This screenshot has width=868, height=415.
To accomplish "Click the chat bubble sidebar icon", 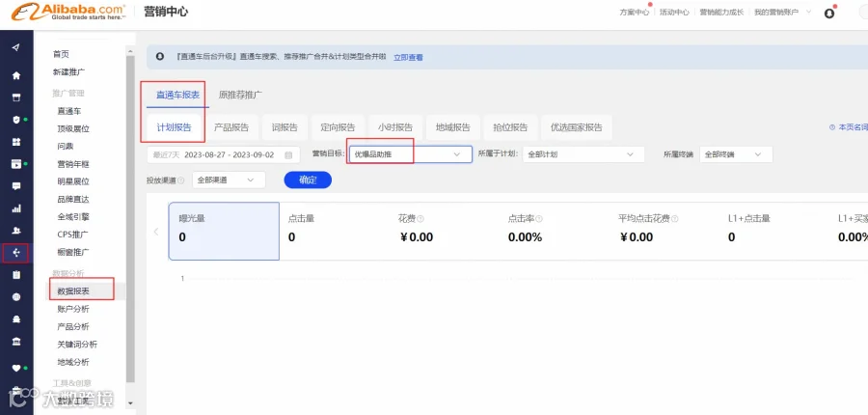I will pos(16,186).
